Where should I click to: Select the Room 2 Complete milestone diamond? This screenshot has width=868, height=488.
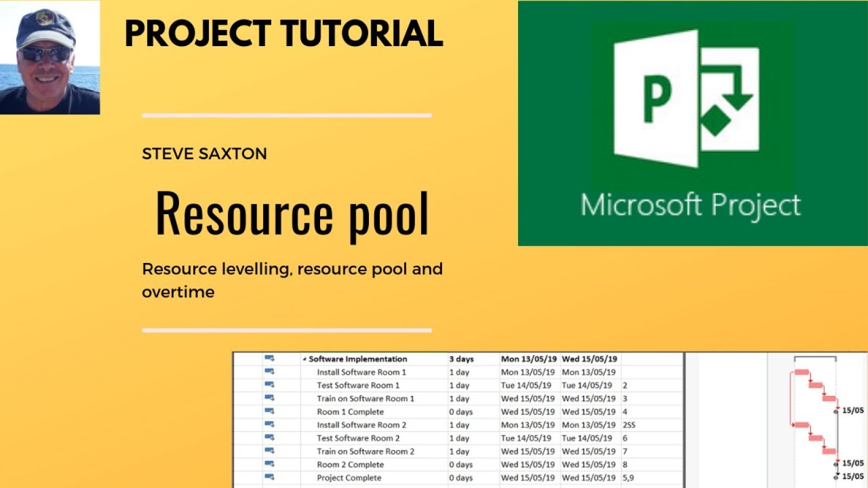click(837, 464)
